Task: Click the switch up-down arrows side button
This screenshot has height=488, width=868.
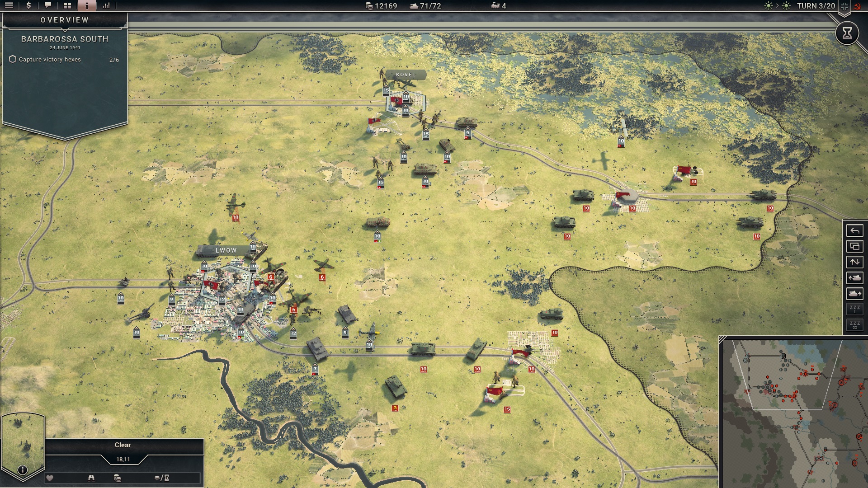Action: (854, 262)
